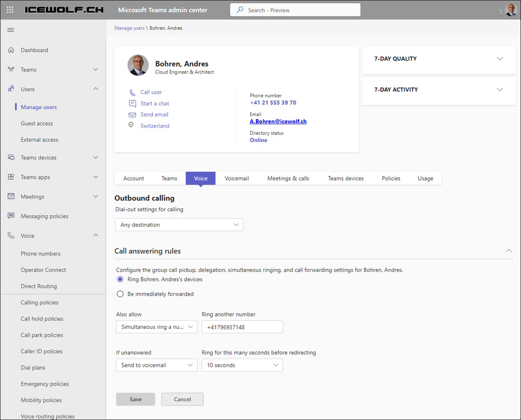Viewport: 521px width, 420px height.
Task: Select the Voice tab
Action: (201, 179)
